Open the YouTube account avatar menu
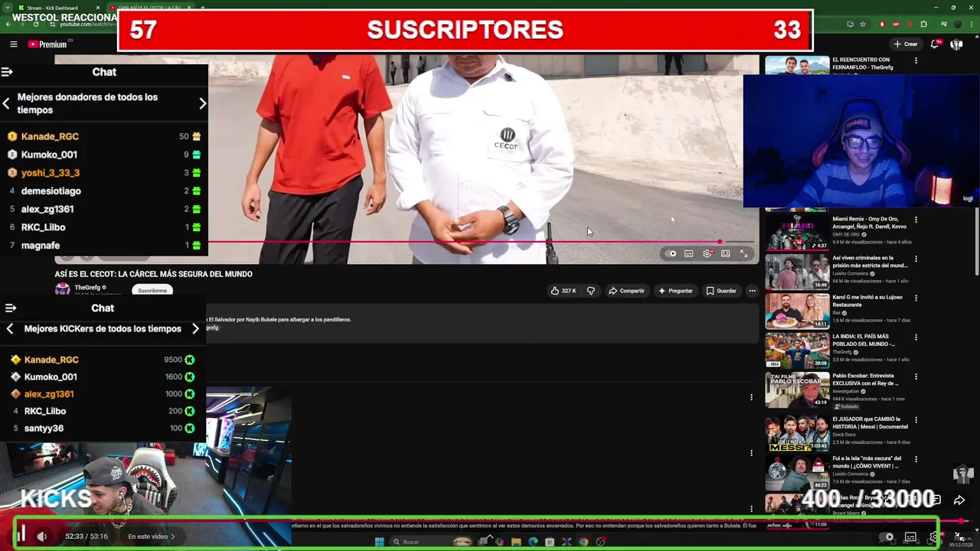 point(956,44)
